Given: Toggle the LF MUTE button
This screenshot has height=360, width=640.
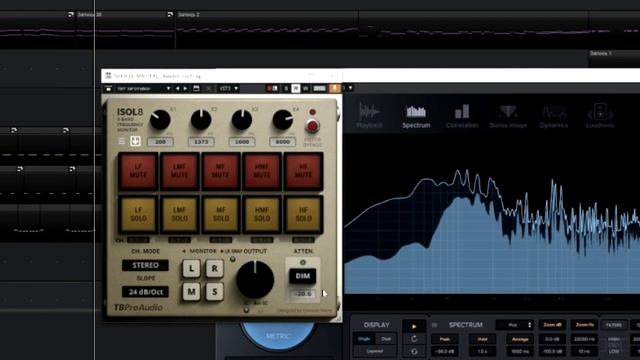Looking at the screenshot, I should (x=138, y=171).
